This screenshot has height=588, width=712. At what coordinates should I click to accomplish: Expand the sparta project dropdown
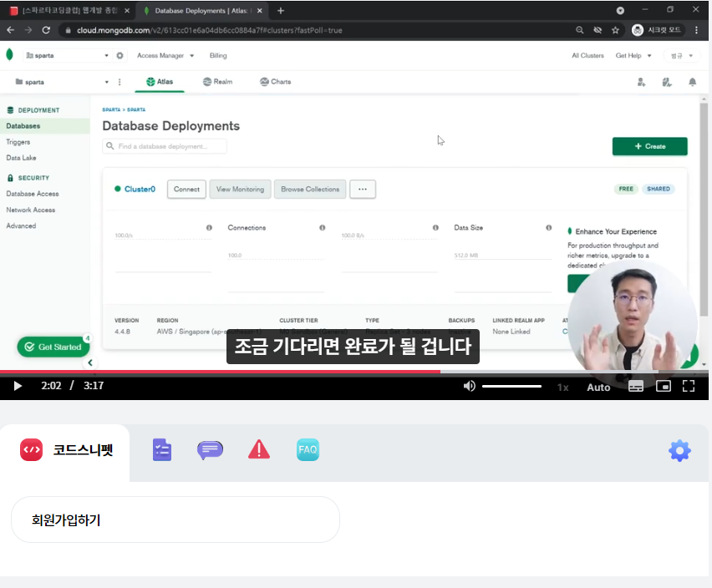coord(62,82)
